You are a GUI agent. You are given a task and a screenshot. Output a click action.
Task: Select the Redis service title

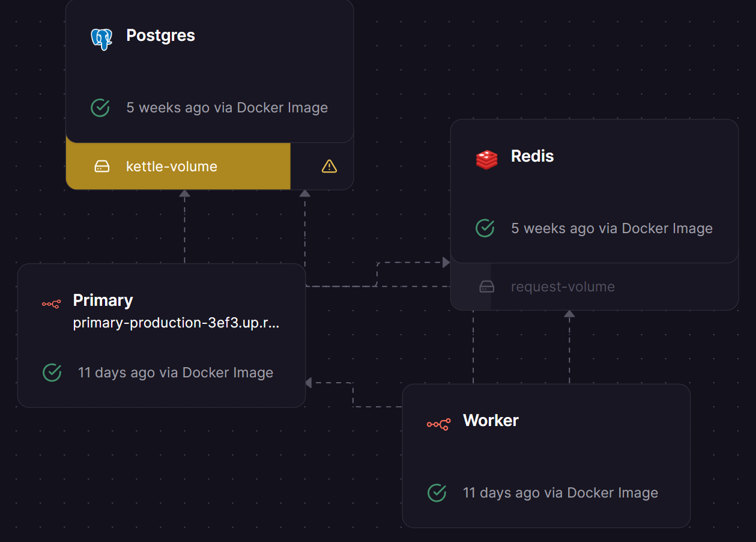click(x=533, y=156)
